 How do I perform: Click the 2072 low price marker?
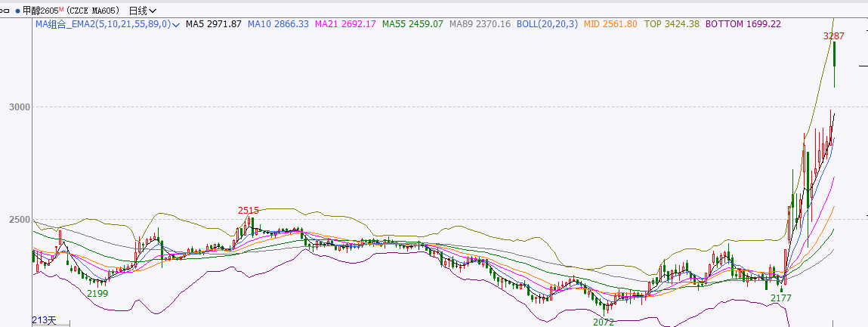coord(604,322)
